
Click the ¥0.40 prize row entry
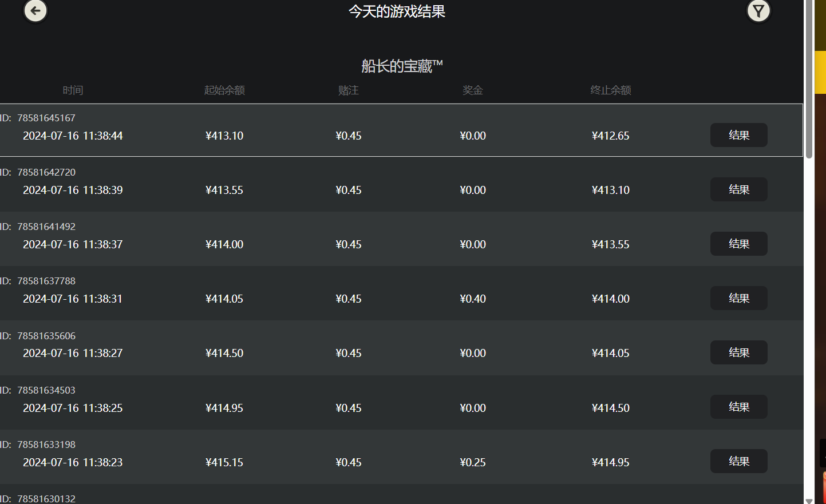tap(472, 299)
